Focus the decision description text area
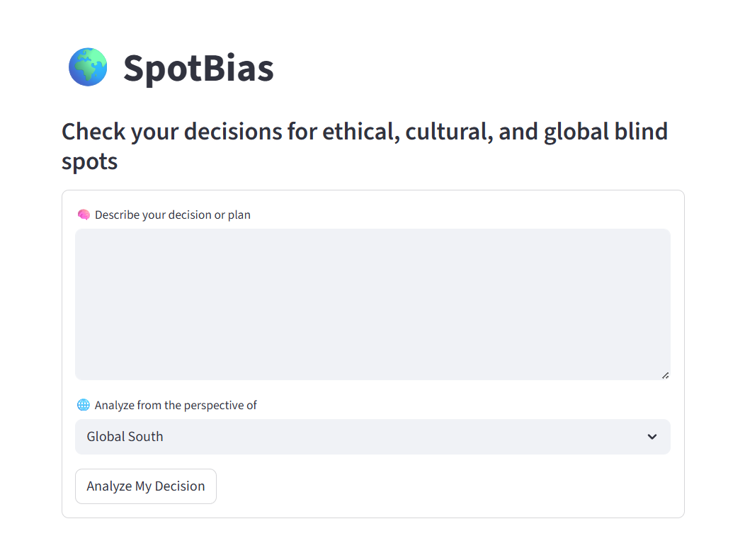This screenshot has height=560, width=745. (372, 304)
